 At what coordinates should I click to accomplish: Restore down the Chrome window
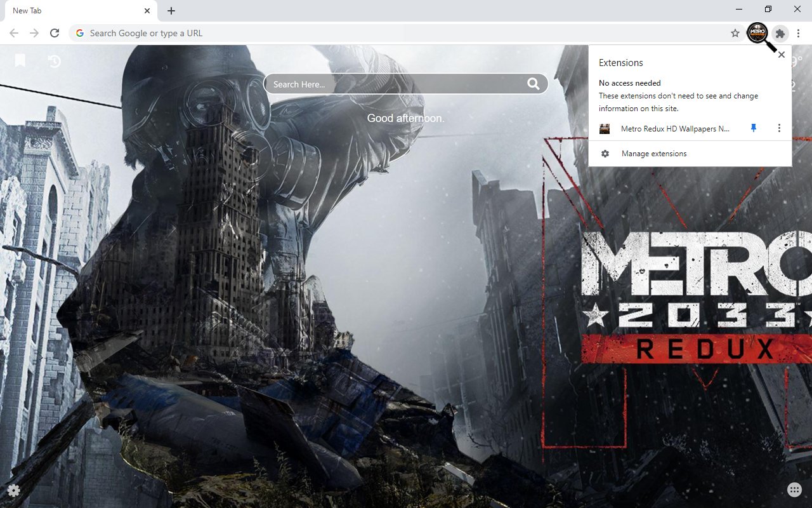point(768,10)
